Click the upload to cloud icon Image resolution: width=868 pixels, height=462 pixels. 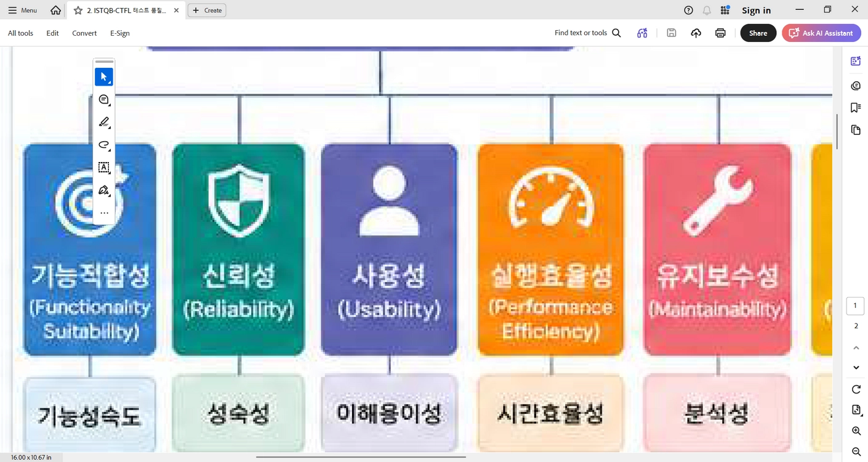point(696,33)
